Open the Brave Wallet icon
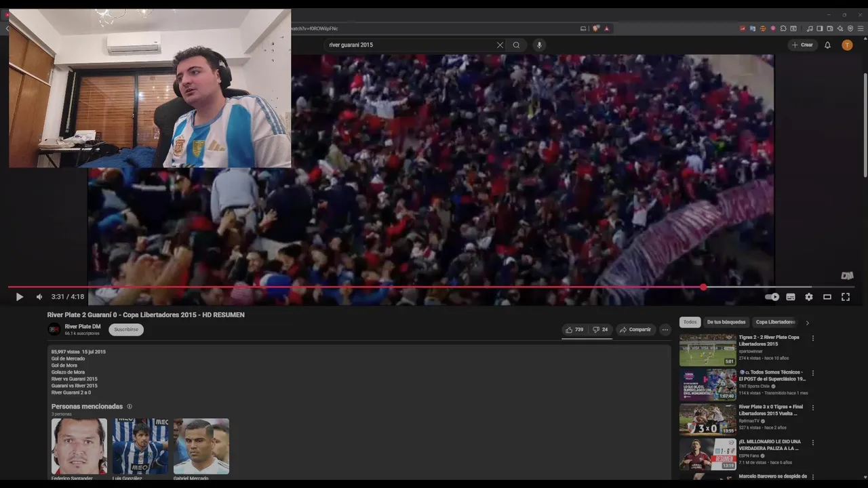Viewport: 868px width, 488px height. (830, 28)
